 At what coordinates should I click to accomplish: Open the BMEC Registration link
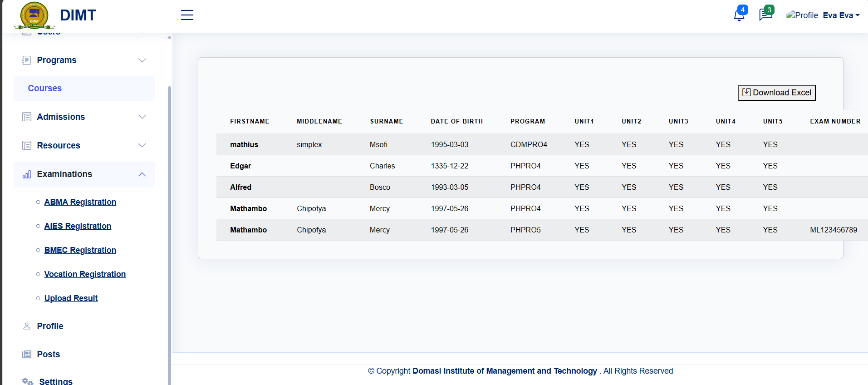(x=80, y=250)
